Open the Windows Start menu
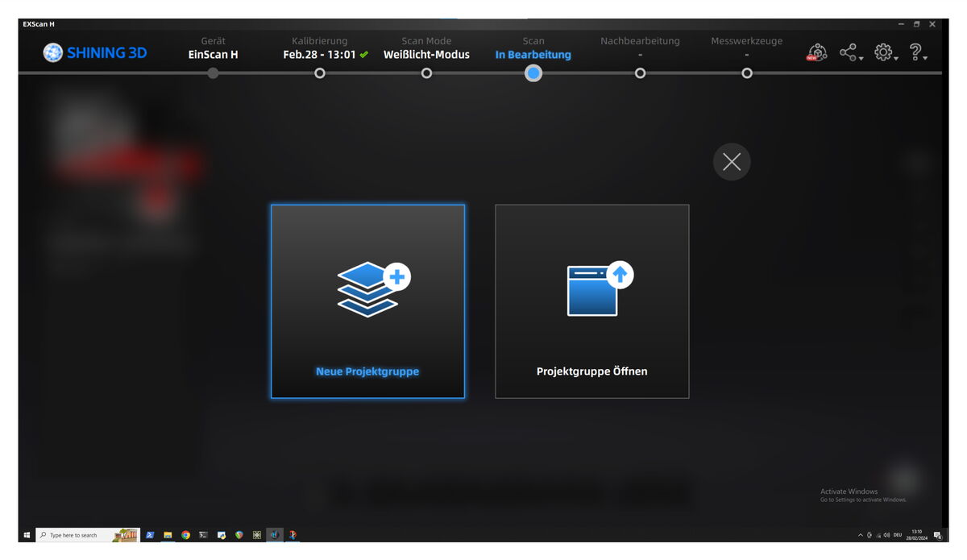 click(27, 535)
